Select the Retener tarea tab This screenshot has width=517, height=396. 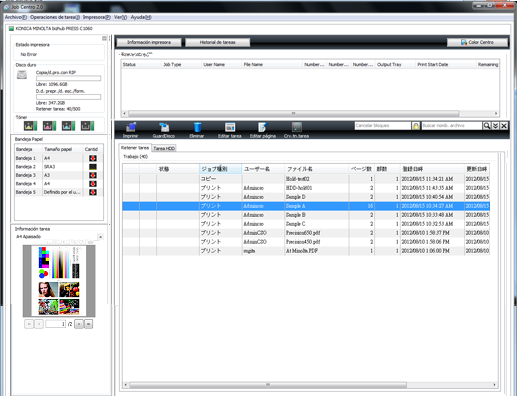[x=135, y=148]
